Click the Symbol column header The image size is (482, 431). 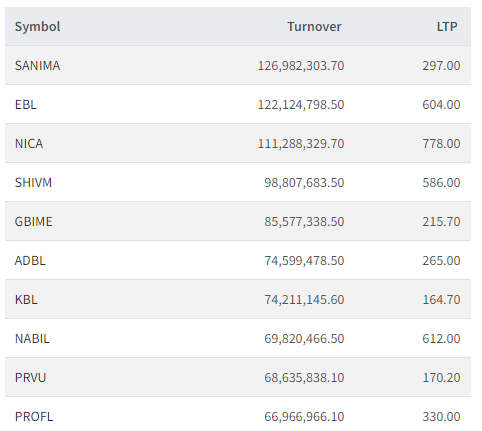pos(37,27)
